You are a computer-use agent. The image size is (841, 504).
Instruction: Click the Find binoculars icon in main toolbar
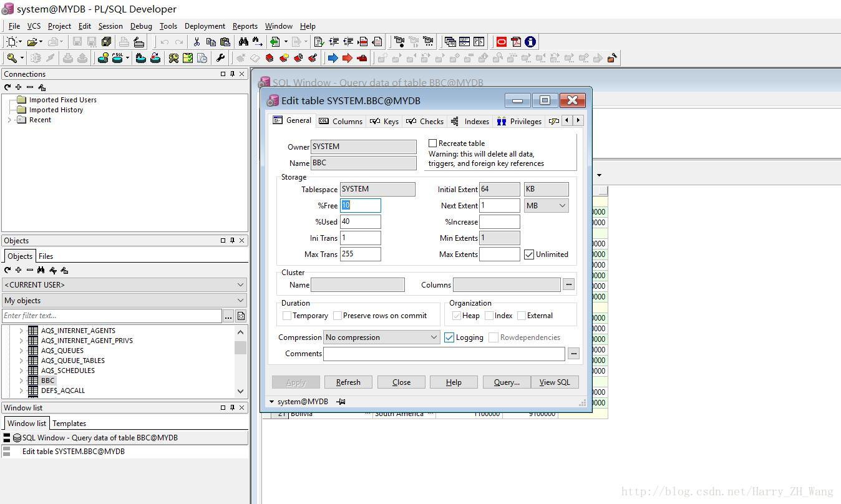click(243, 42)
